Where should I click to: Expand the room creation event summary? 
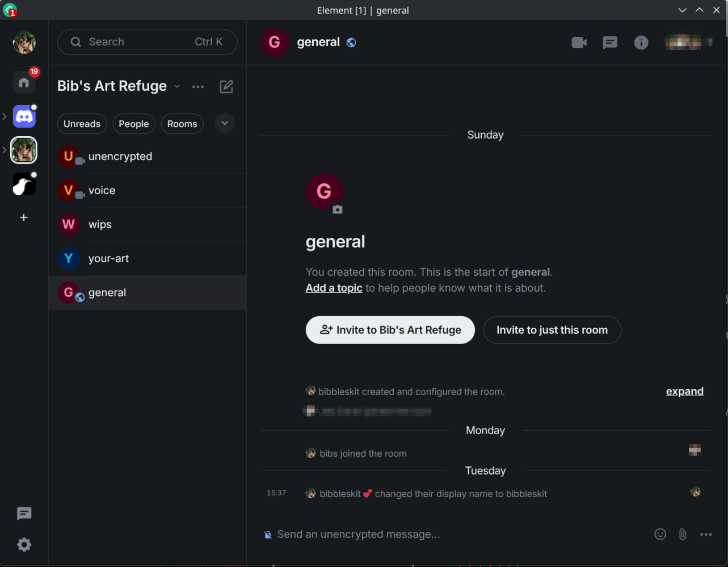point(684,391)
